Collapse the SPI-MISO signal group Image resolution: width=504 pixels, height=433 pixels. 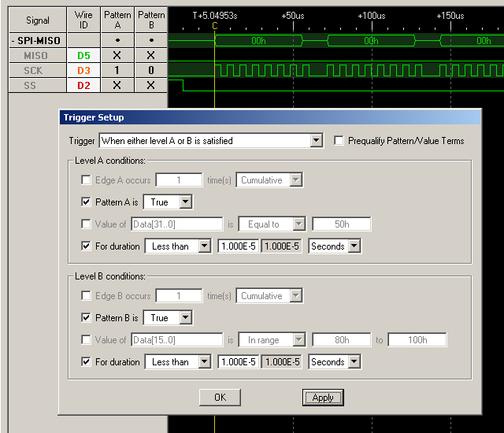(13, 40)
